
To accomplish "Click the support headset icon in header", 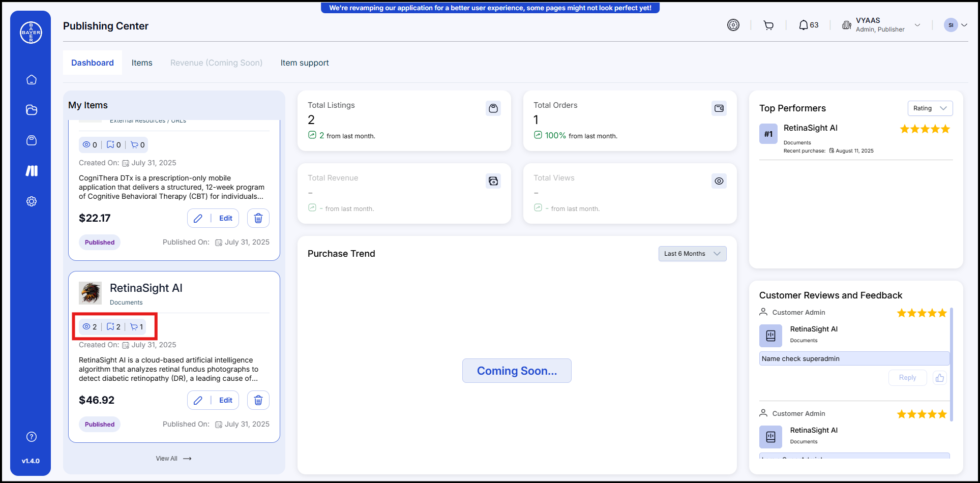I will [x=733, y=25].
